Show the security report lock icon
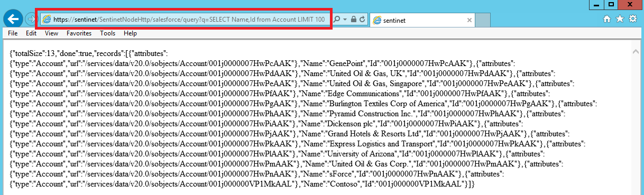 pos(353,19)
